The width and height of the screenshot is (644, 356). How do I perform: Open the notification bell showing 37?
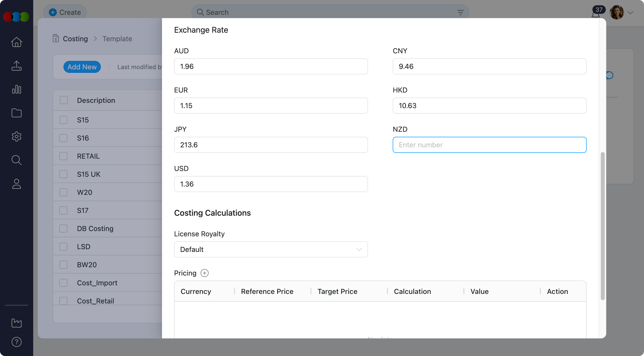(595, 12)
